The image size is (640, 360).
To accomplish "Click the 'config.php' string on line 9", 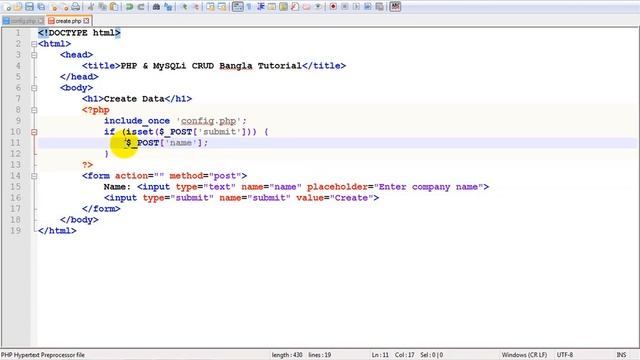I will (208, 121).
